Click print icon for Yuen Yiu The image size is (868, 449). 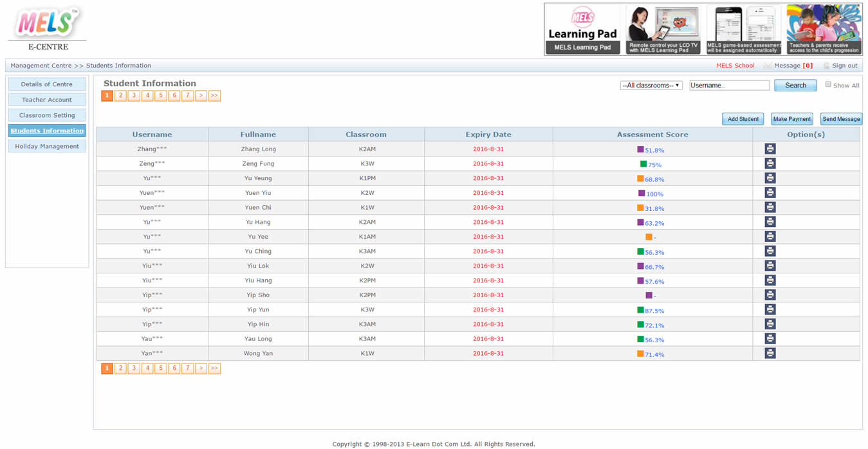pos(770,193)
